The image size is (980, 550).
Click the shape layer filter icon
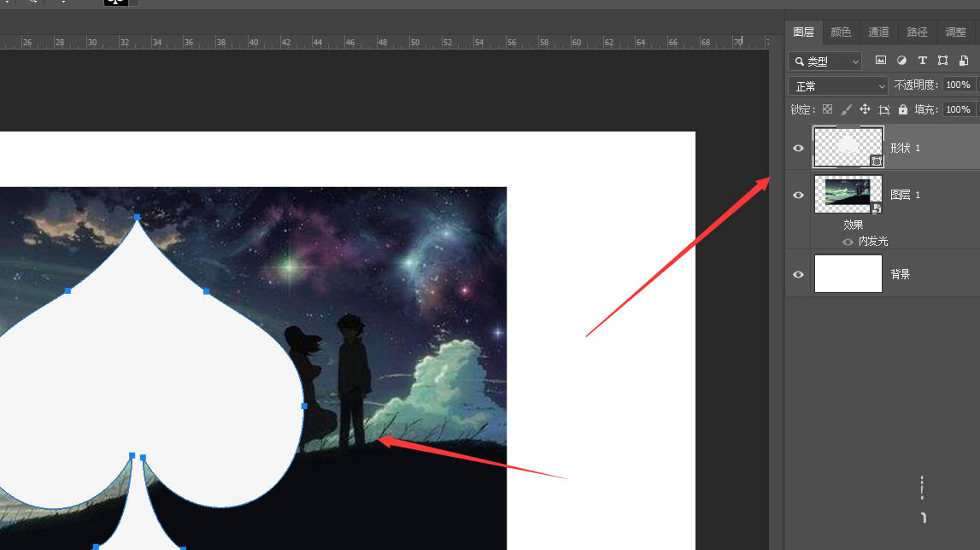[942, 61]
